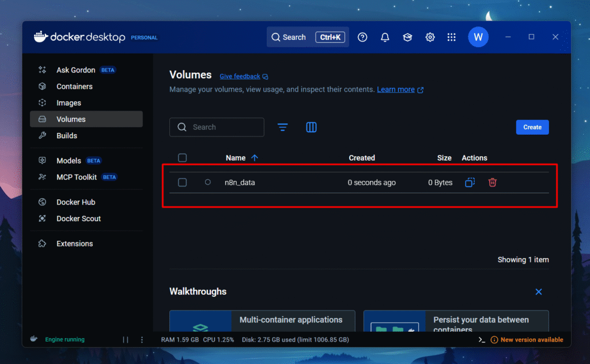Viewport: 590px width, 364px height.
Task: Click the help question mark icon
Action: (x=362, y=37)
